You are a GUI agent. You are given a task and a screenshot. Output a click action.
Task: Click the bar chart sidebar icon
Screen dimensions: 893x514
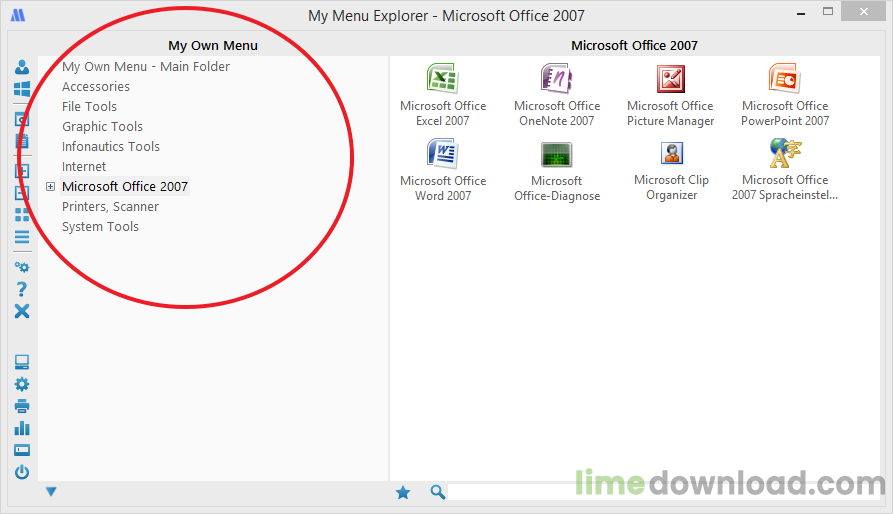pos(22,428)
